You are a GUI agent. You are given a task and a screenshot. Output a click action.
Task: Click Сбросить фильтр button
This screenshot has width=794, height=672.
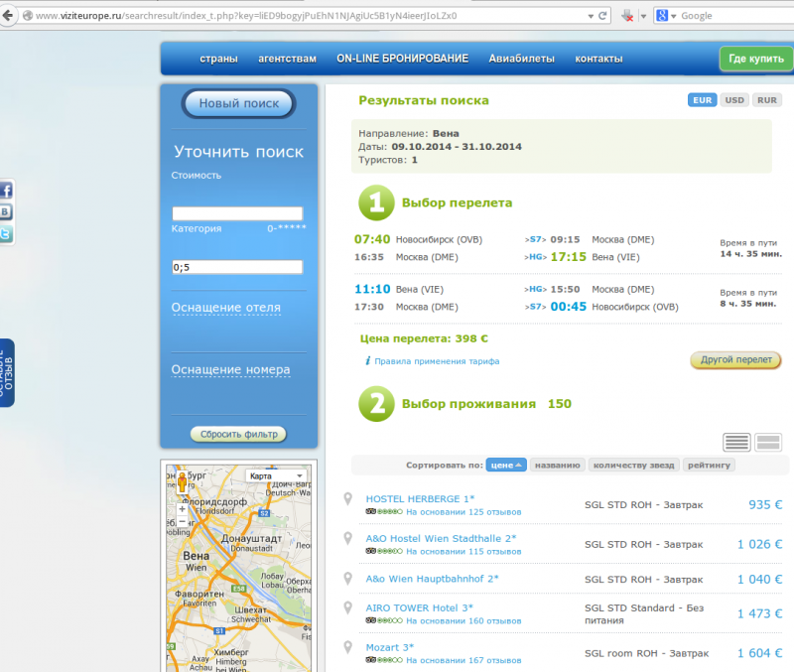pos(238,434)
